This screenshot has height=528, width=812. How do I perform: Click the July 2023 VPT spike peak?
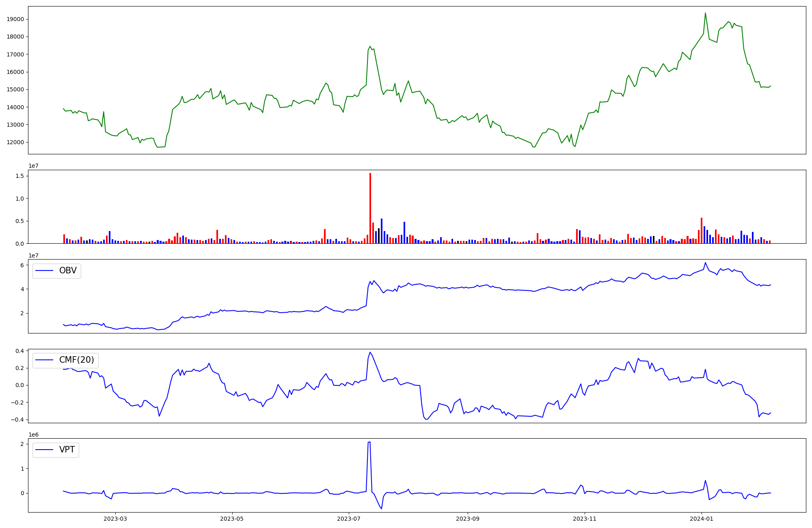[369, 442]
